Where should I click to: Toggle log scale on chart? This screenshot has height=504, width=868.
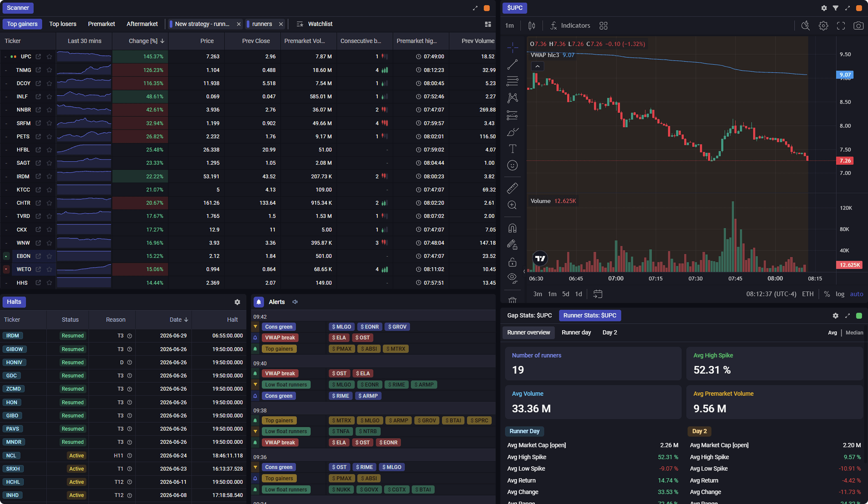(840, 294)
